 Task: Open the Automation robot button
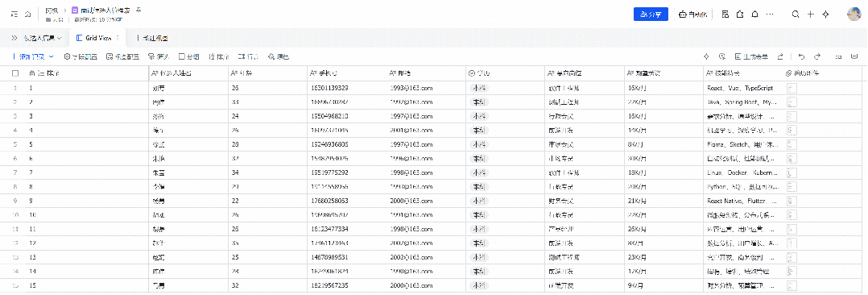[x=693, y=15]
